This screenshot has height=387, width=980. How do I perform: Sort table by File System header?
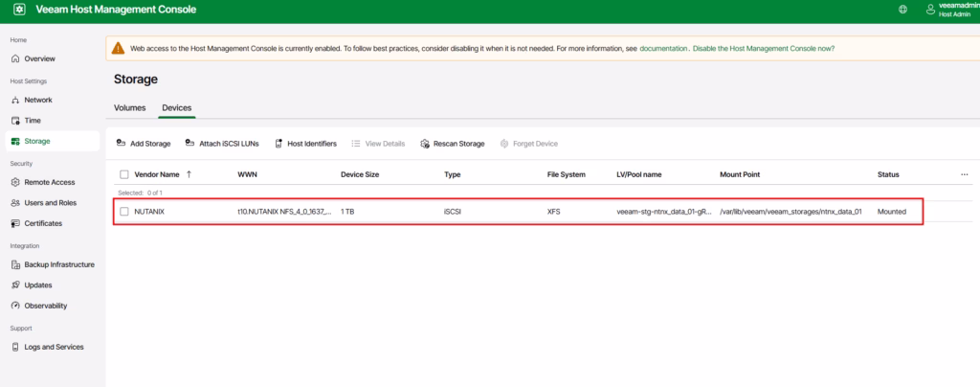[567, 174]
